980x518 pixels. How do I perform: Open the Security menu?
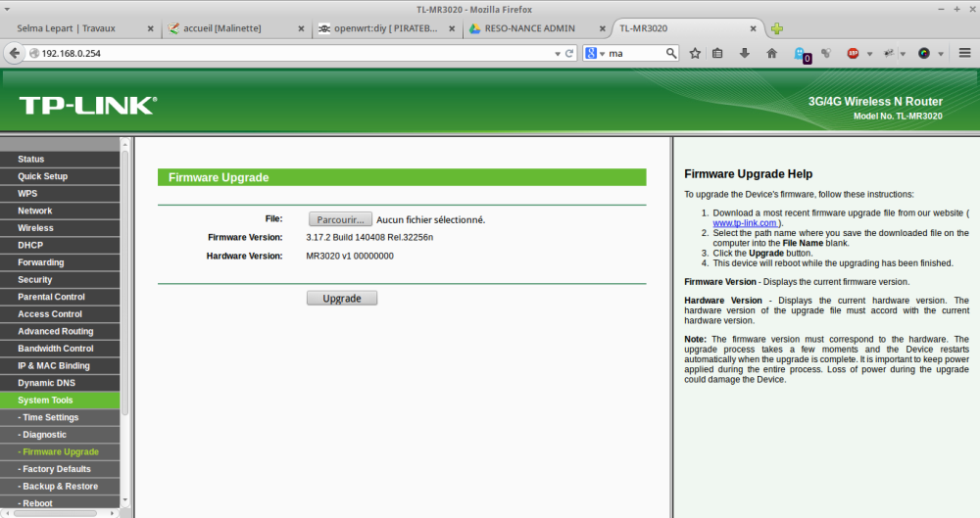point(60,279)
